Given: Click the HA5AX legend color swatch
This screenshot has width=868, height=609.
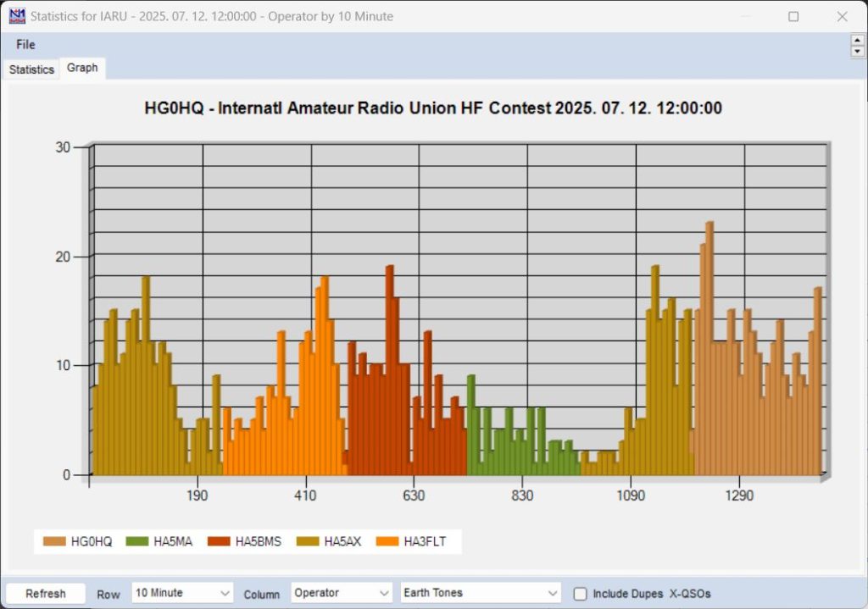Looking at the screenshot, I should 308,541.
